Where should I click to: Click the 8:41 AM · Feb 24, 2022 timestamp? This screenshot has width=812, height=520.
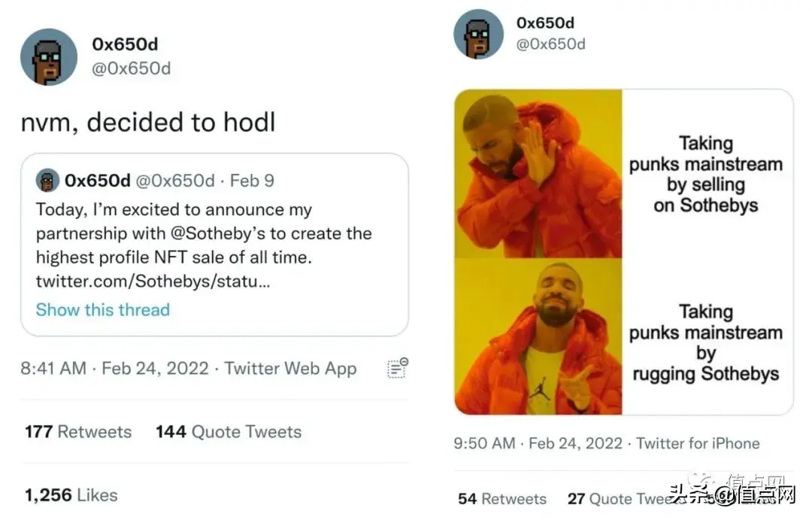pos(114,369)
